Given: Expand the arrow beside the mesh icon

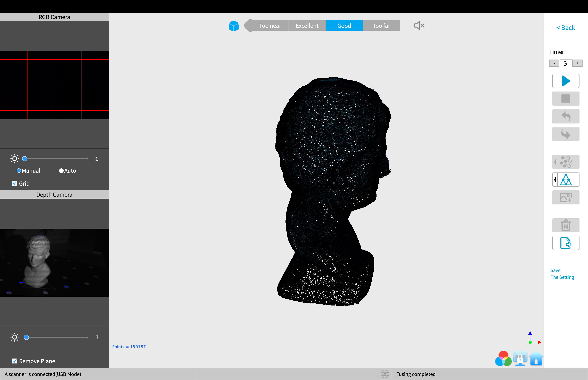Looking at the screenshot, I should [x=555, y=180].
